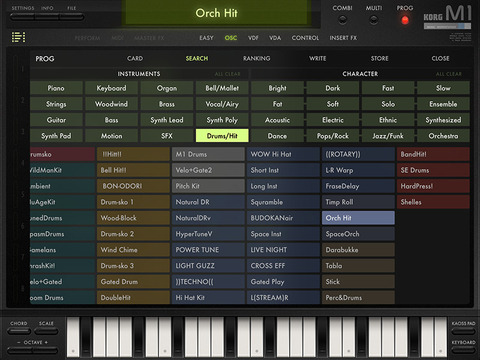Clear all CHARACTER filters
480x360 pixels.
[449, 74]
